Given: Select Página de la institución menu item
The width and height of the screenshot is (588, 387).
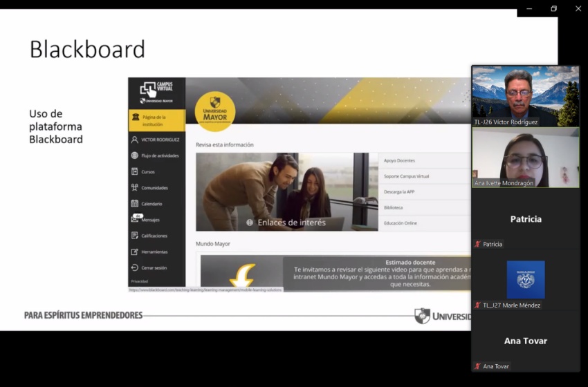Looking at the screenshot, I should click(157, 121).
